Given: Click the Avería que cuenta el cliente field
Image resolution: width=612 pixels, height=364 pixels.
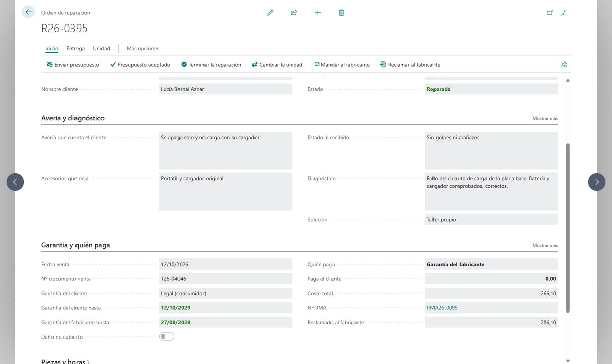Looking at the screenshot, I should click(225, 150).
